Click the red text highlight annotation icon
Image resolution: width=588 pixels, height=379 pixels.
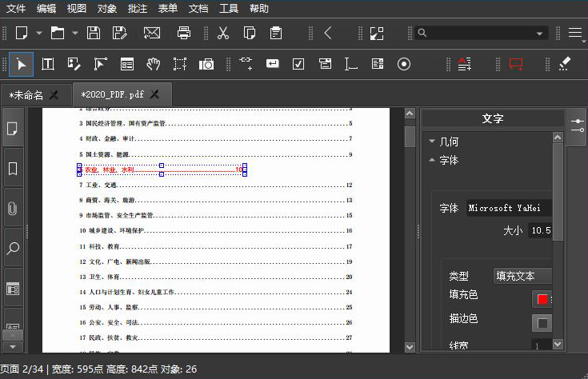[x=464, y=64]
